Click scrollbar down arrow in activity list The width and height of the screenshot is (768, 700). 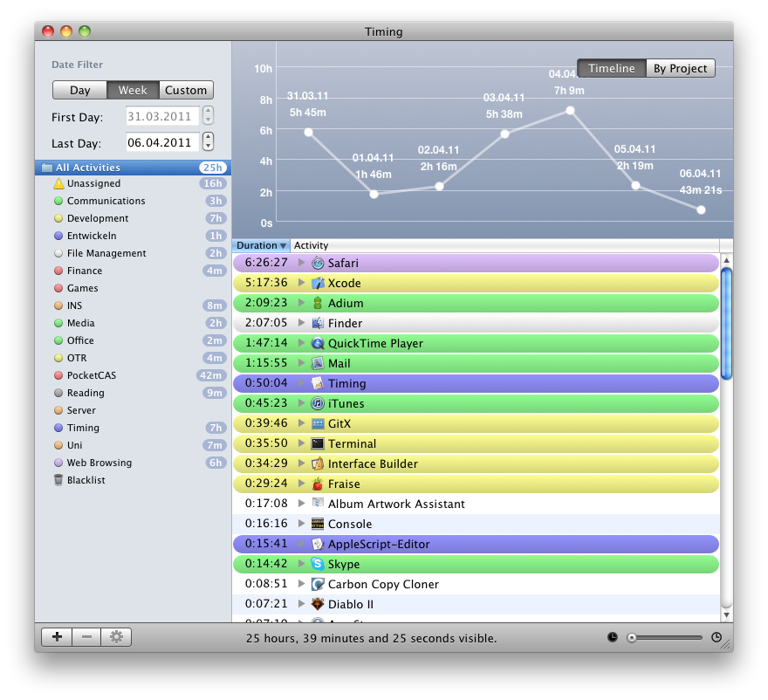pyautogui.click(x=726, y=614)
